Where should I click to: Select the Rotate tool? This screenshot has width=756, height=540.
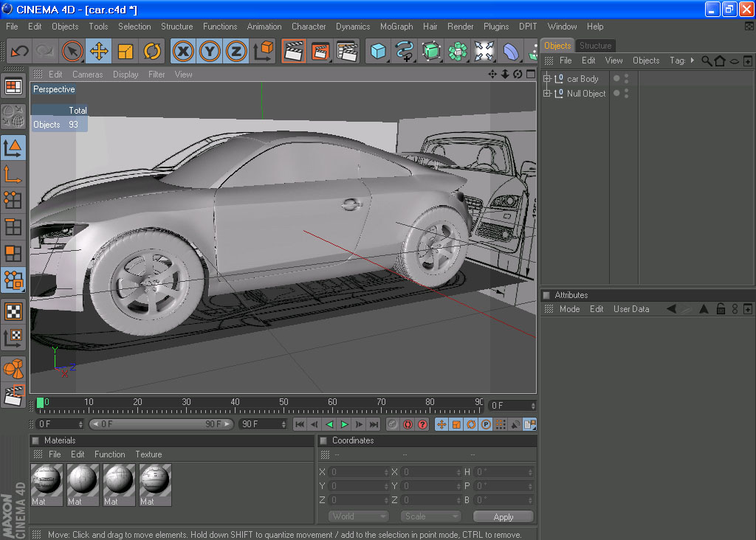click(x=152, y=51)
